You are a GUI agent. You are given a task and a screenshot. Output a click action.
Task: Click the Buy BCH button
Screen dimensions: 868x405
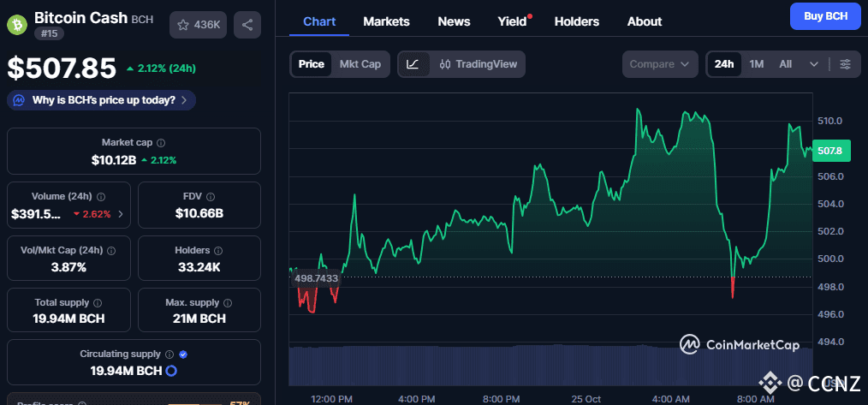[x=824, y=16]
